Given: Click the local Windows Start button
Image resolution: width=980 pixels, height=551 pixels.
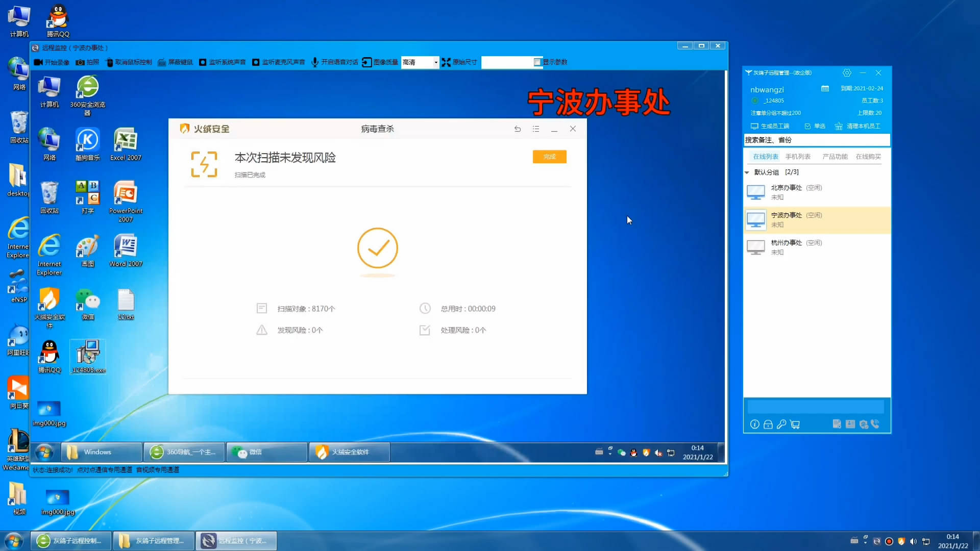Looking at the screenshot, I should tap(14, 541).
